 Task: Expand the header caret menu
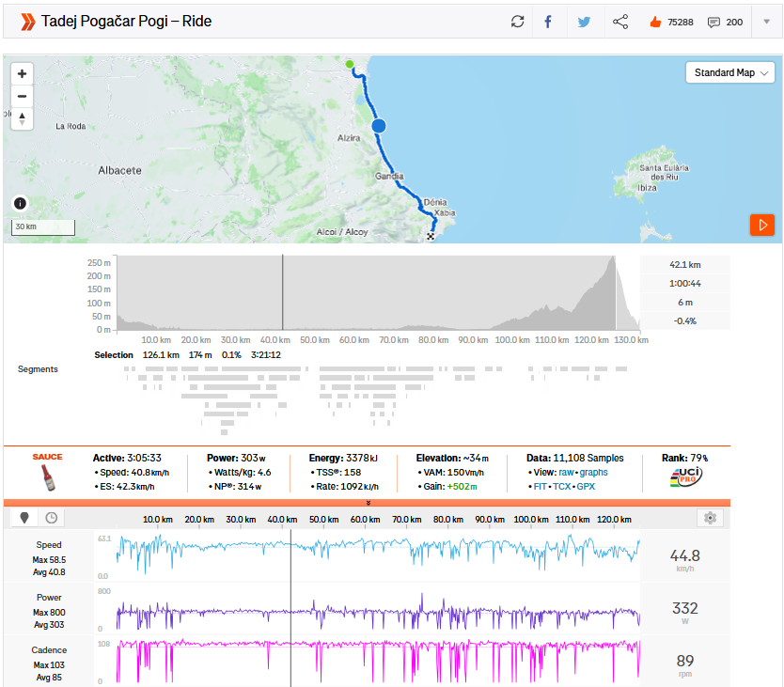pyautogui.click(x=766, y=22)
